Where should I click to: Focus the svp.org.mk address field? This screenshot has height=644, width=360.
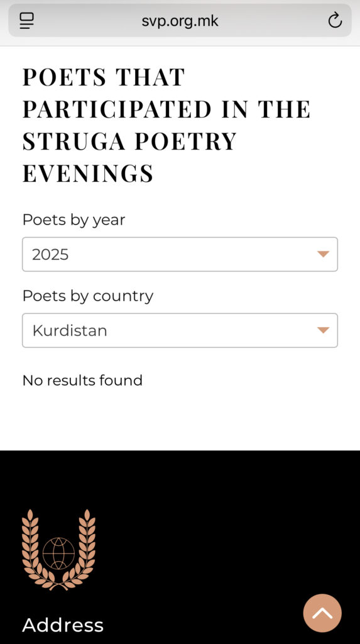tap(180, 21)
